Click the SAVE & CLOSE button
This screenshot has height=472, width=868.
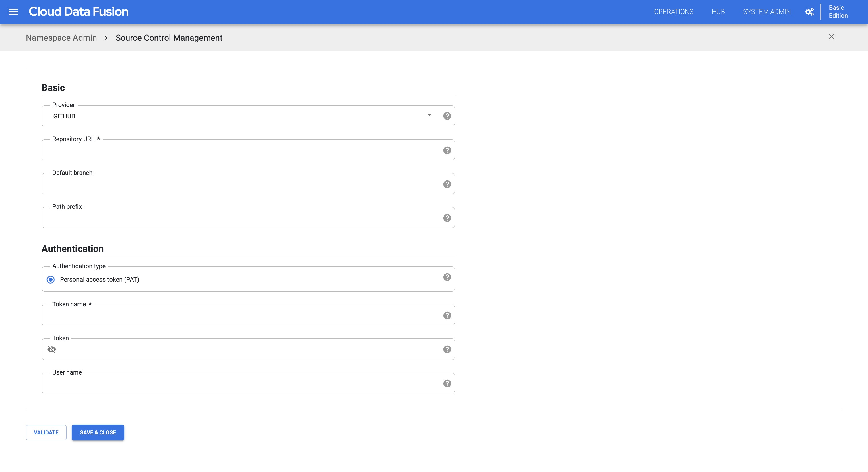point(98,432)
